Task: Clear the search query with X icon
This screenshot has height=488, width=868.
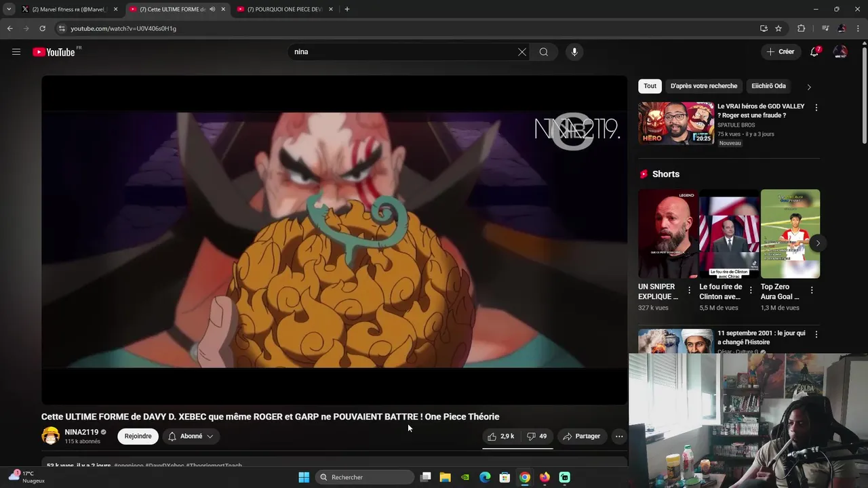Action: [522, 52]
